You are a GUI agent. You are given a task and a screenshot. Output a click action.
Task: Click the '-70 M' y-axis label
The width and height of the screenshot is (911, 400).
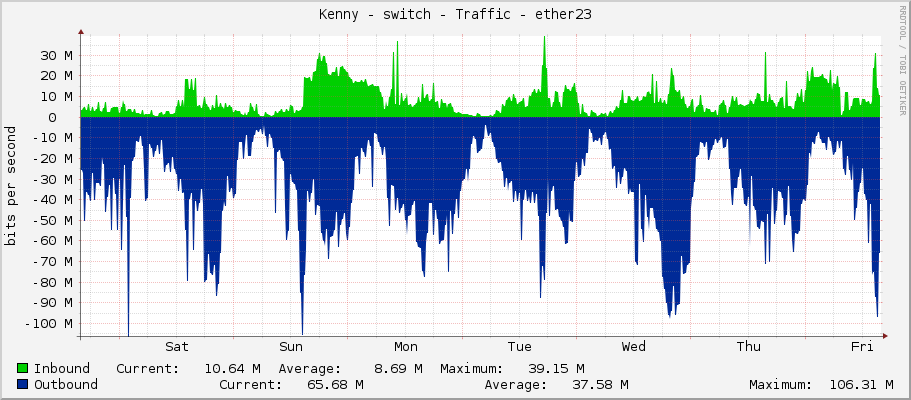[x=52, y=262]
